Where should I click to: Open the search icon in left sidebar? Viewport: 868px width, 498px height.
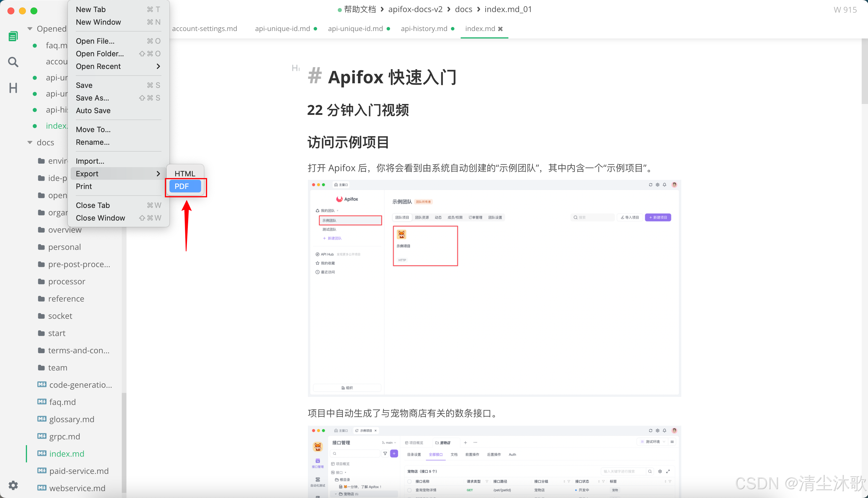(x=13, y=62)
